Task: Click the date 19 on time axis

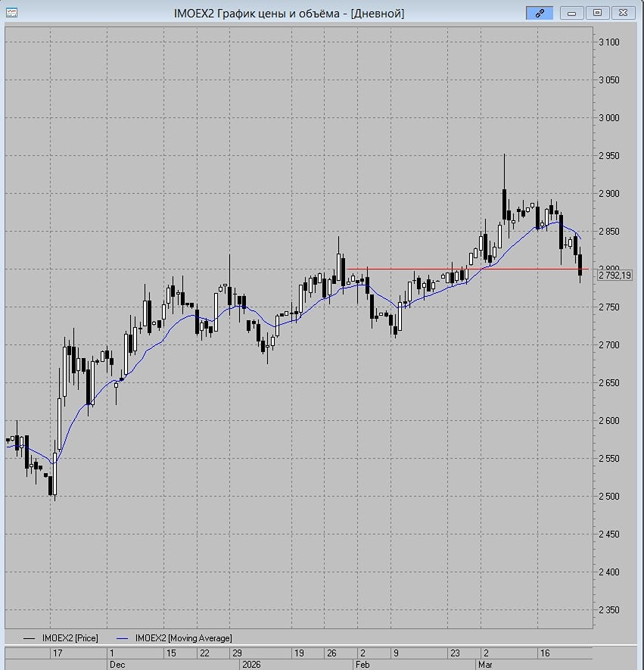Action: point(299,653)
